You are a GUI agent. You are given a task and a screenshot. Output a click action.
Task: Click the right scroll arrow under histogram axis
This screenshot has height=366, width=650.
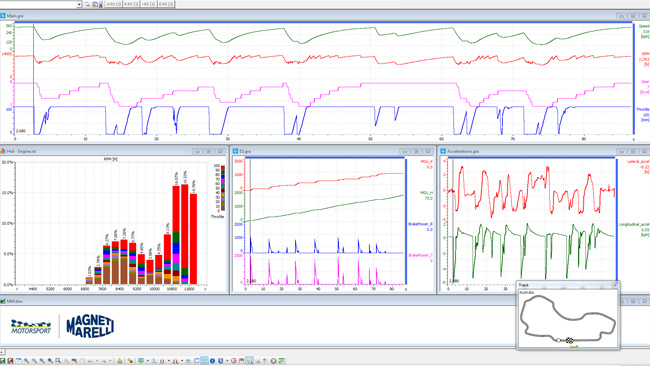tap(205, 289)
